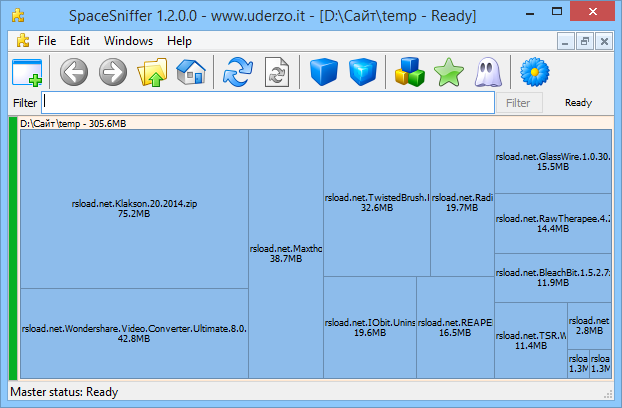Start a master rescan with blue arrows icon
Screen dimensions: 622x408
pos(238,73)
